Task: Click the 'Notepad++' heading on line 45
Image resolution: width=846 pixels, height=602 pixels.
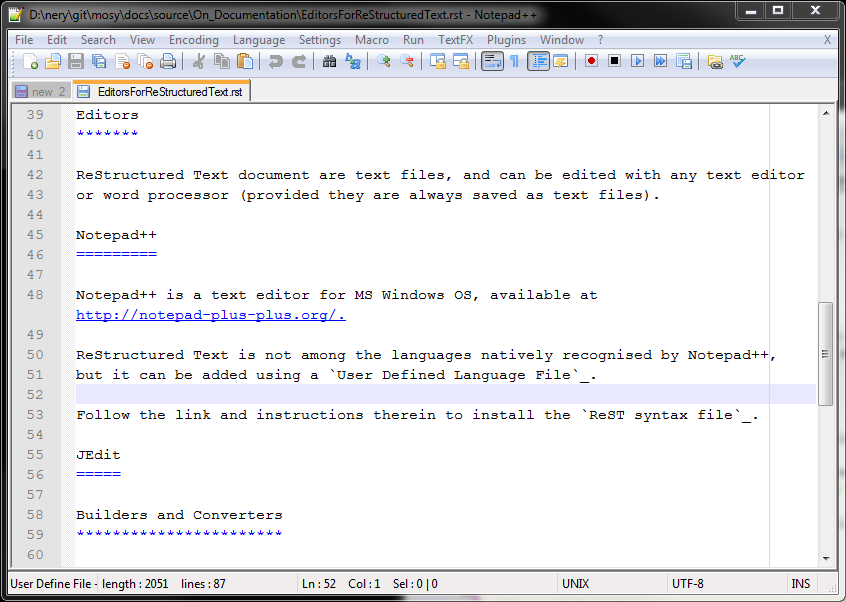Action: (x=116, y=235)
